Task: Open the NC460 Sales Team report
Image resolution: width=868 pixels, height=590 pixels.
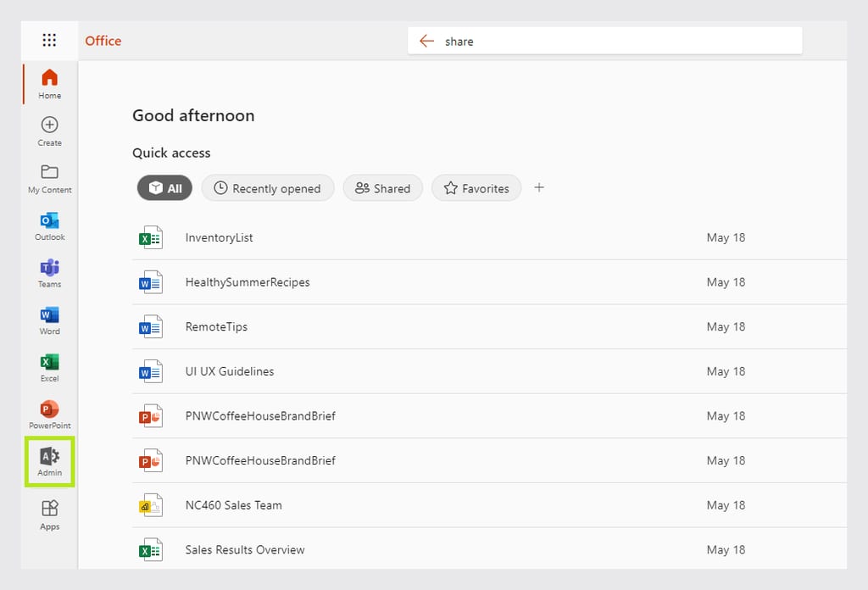Action: [234, 505]
